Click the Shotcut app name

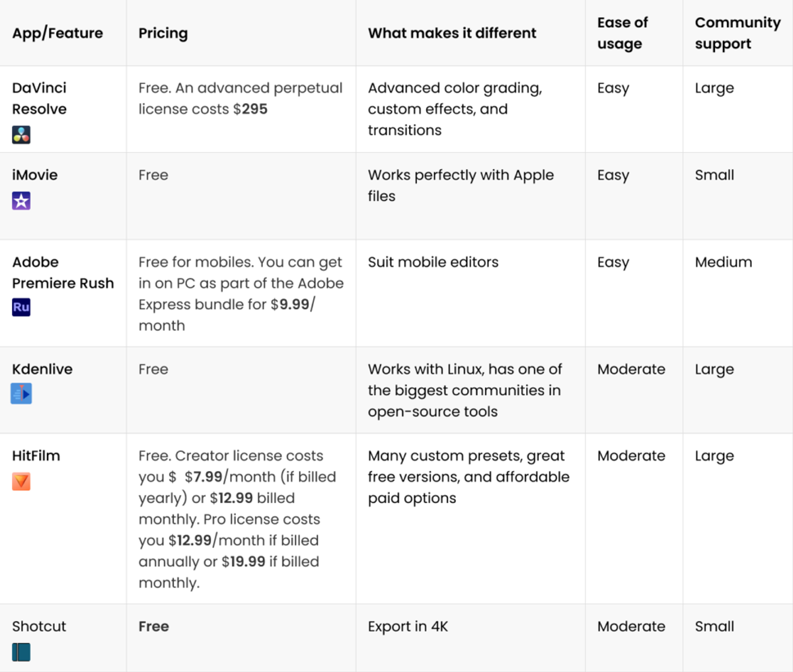click(x=39, y=626)
